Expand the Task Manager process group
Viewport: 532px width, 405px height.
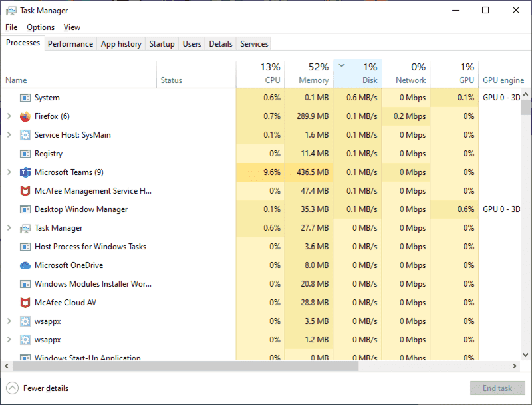(9, 228)
